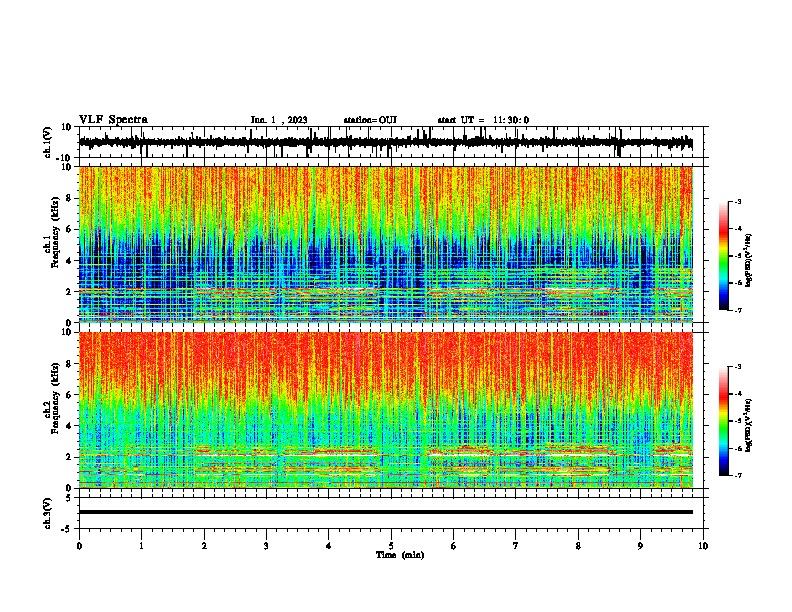Click the '5' tick on ch.3 voltage axis
Image resolution: width=792 pixels, height=612 pixels.
[x=69, y=498]
